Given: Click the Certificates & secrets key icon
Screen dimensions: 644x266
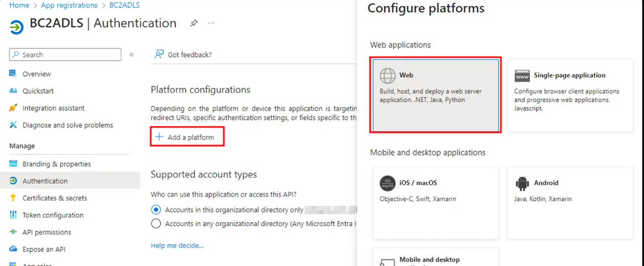Looking at the screenshot, I should click(13, 198).
